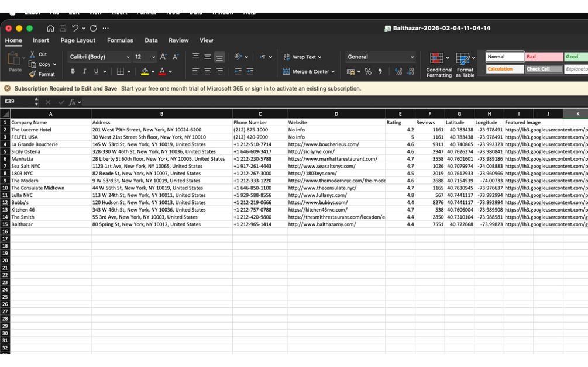Increase font size with large A icon

coord(163,57)
